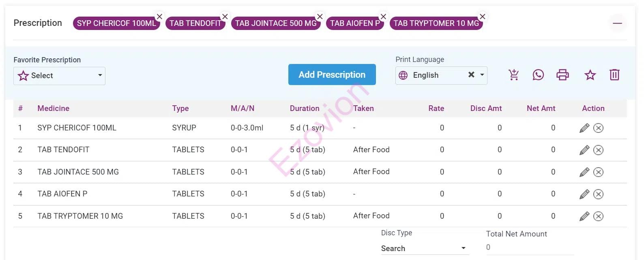Collapse the Prescription panel
This screenshot has width=644, height=260.
click(617, 23)
